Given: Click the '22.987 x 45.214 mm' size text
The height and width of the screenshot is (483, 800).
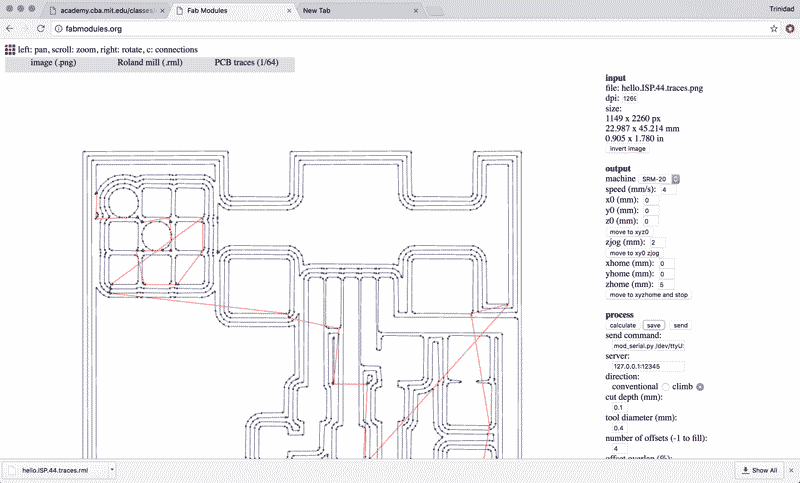Looking at the screenshot, I should coord(642,129).
